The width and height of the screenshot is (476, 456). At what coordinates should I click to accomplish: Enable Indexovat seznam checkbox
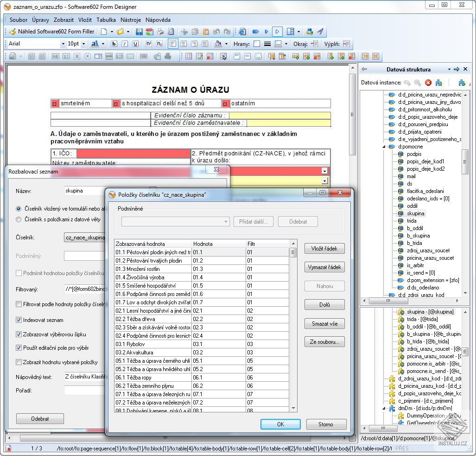click(18, 320)
